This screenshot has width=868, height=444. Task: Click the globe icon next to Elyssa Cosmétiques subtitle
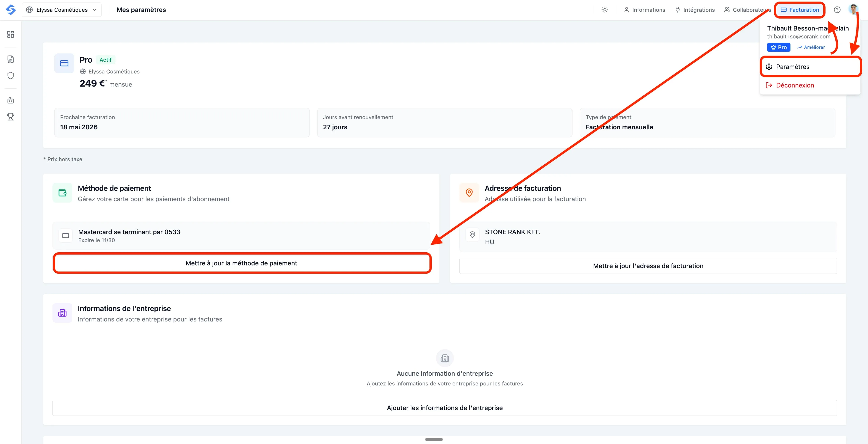pos(83,71)
